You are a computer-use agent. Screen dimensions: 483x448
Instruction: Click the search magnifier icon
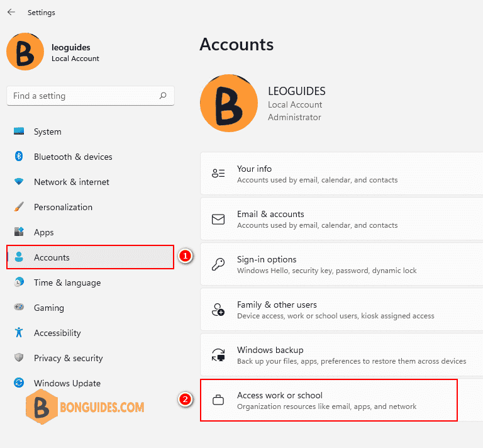click(x=163, y=96)
